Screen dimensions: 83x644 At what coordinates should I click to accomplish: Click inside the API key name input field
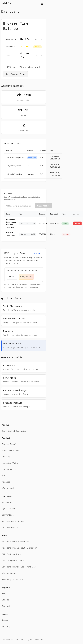tap(19, 206)
